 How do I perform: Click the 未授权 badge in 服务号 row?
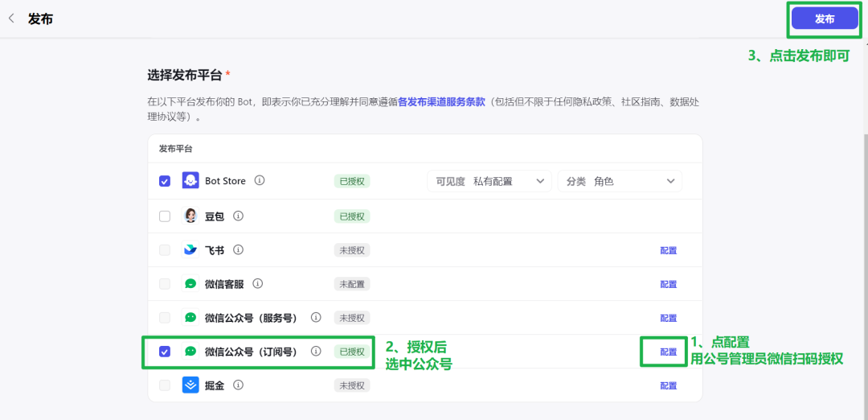(x=351, y=318)
